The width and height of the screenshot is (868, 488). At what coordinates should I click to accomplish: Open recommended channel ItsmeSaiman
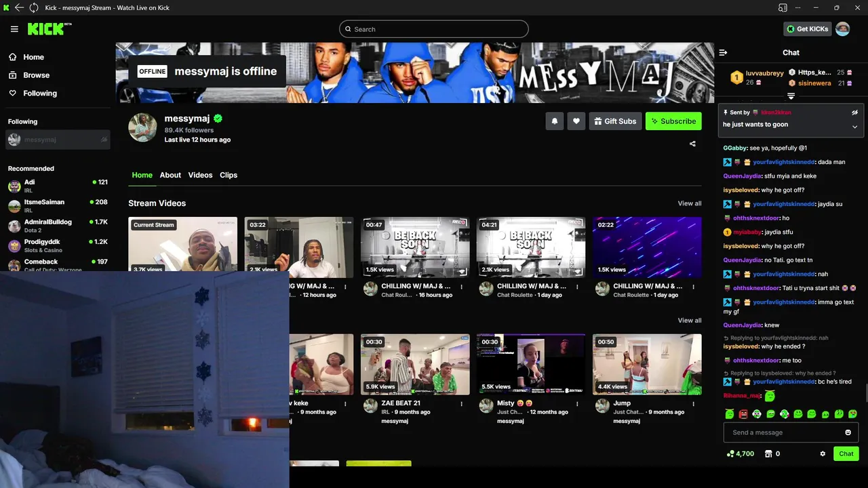click(58, 206)
